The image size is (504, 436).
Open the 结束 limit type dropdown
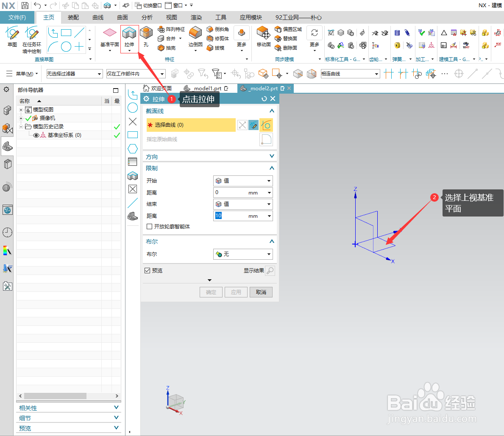[243, 204]
